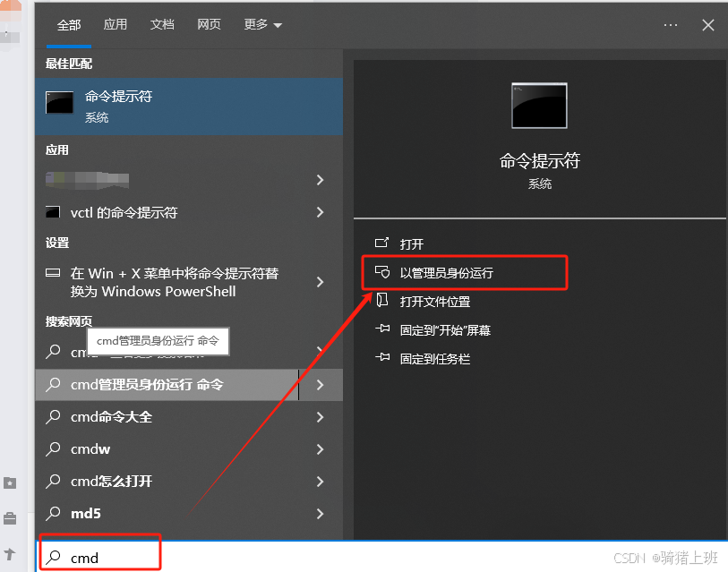This screenshot has width=728, height=572.
Task: Click search icon beside cmdw
Action: pyautogui.click(x=53, y=449)
